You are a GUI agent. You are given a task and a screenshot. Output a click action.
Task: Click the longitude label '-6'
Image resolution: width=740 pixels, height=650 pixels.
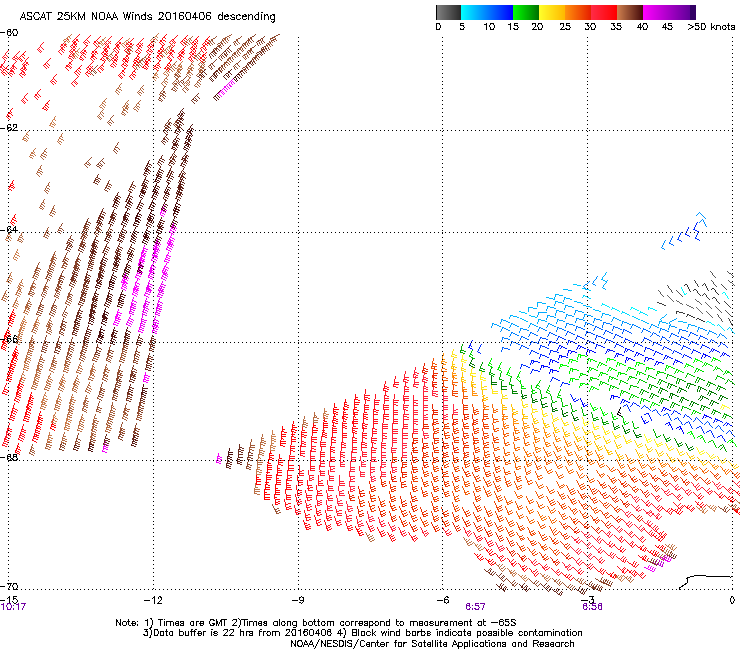[442, 600]
